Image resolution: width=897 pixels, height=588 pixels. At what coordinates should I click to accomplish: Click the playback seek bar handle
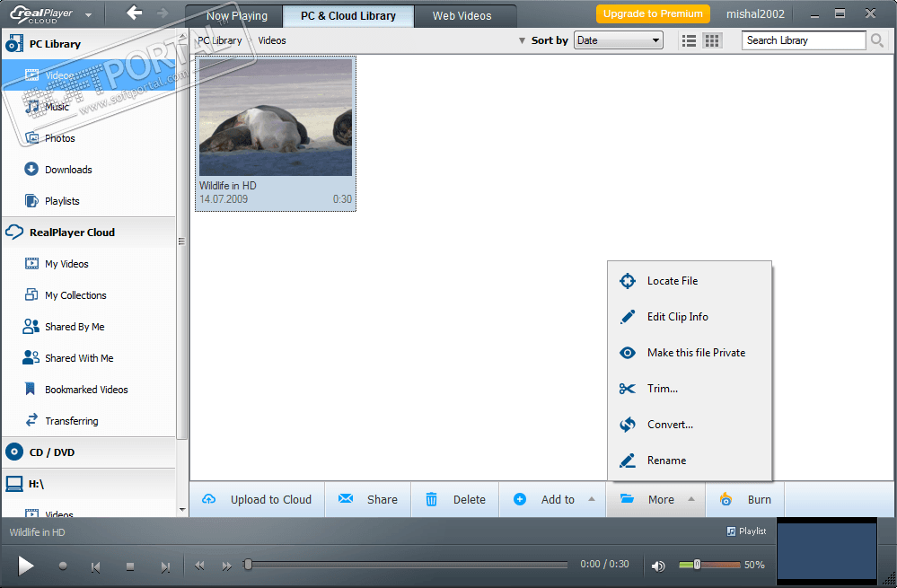pyautogui.click(x=248, y=565)
